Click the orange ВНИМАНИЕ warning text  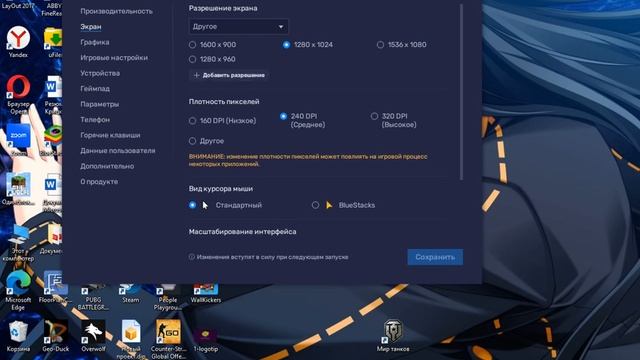[x=308, y=160]
